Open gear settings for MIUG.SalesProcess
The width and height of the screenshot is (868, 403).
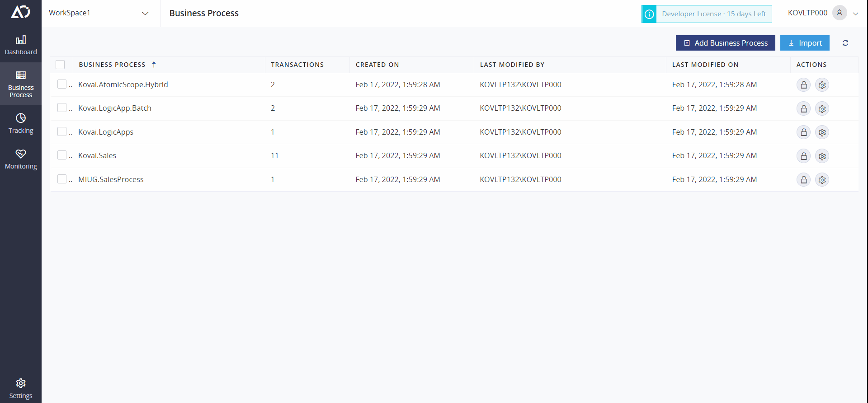pos(822,180)
